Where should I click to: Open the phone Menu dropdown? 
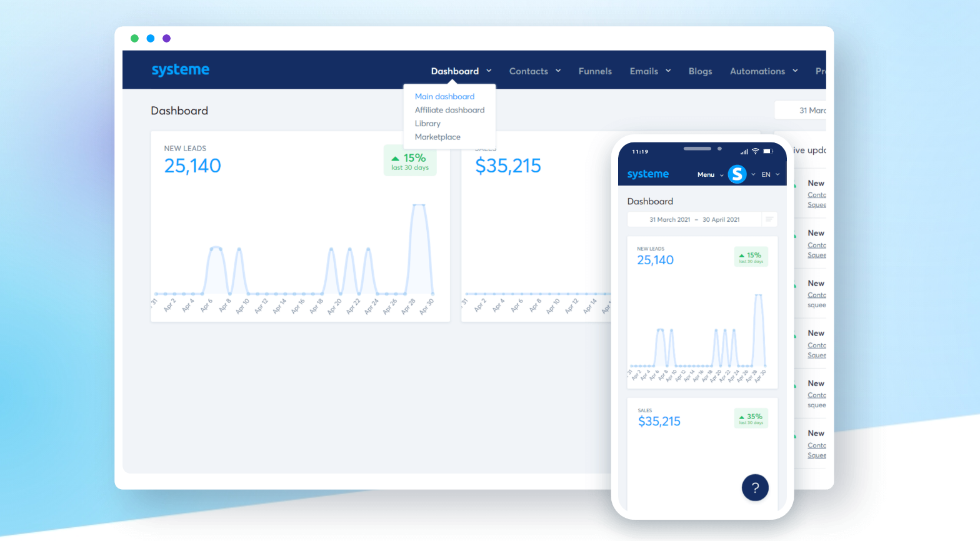coord(710,175)
